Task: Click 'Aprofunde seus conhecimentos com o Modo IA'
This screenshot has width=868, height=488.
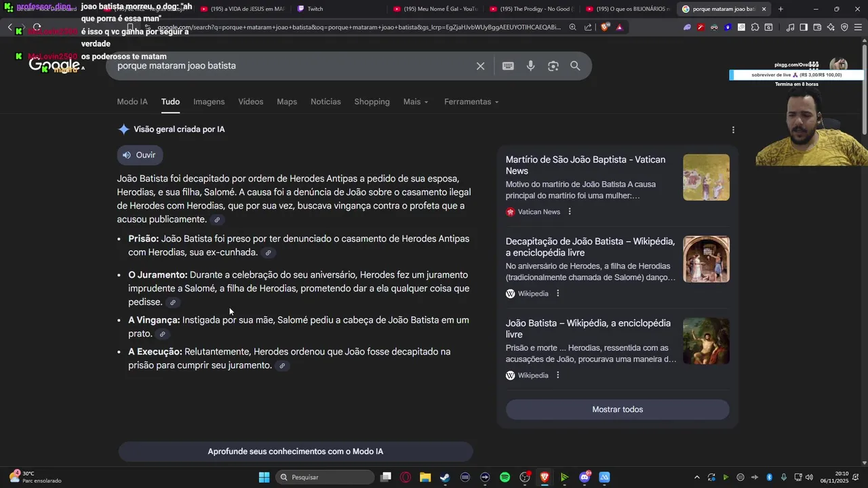Action: (x=295, y=451)
